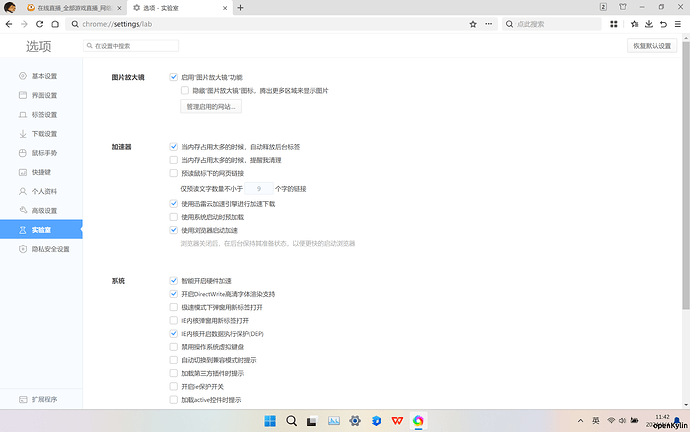Open the browser hamburger main menu
The height and width of the screenshot is (432, 690).
pyautogui.click(x=678, y=24)
